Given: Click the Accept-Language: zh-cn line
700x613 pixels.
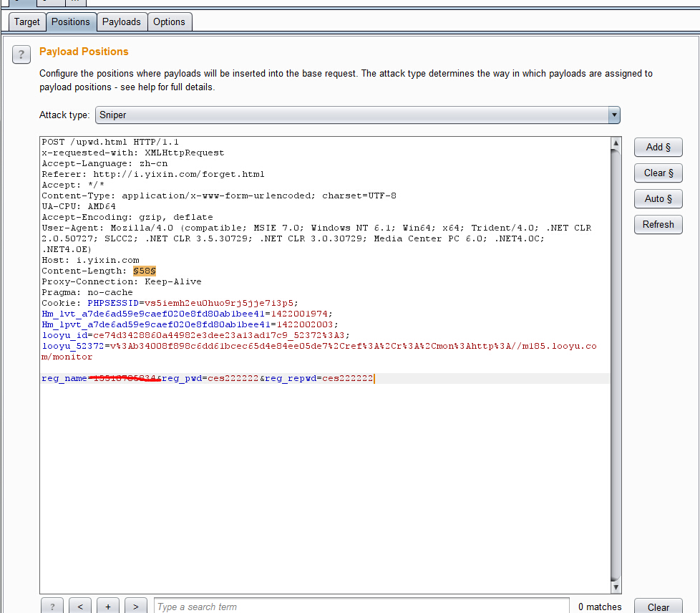Looking at the screenshot, I should pos(104,163).
